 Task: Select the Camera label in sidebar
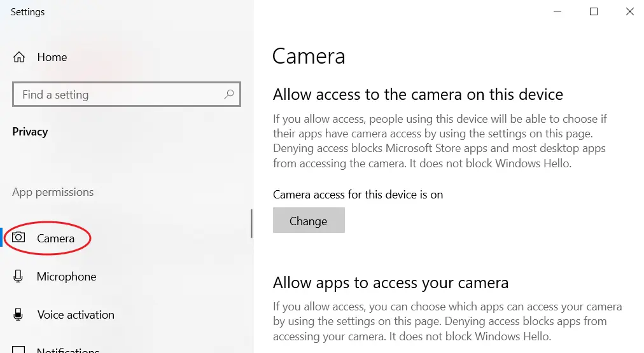tap(55, 239)
